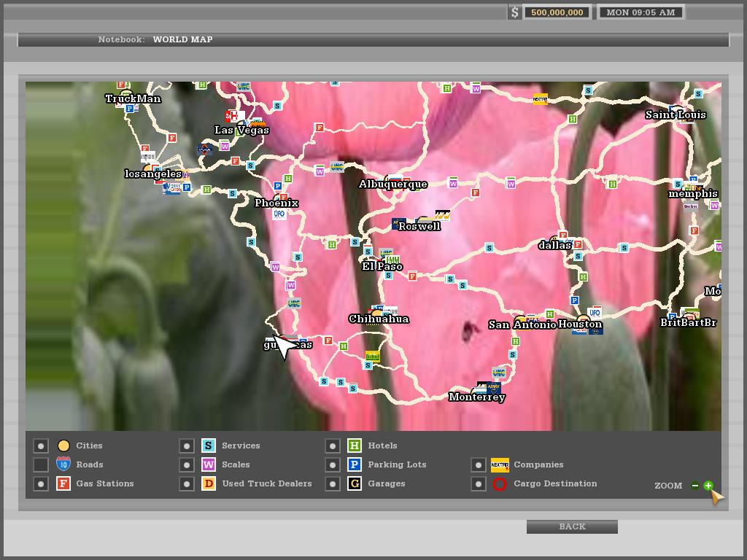
Task: Toggle the Gas Stations checkbox
Action: point(41,484)
